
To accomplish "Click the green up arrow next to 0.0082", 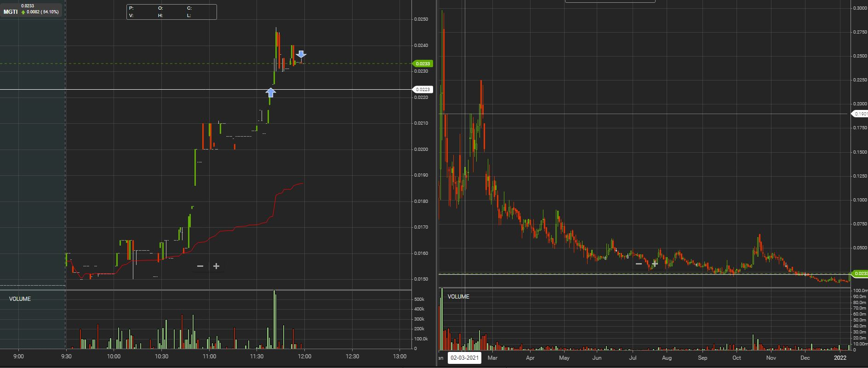I will pyautogui.click(x=23, y=12).
